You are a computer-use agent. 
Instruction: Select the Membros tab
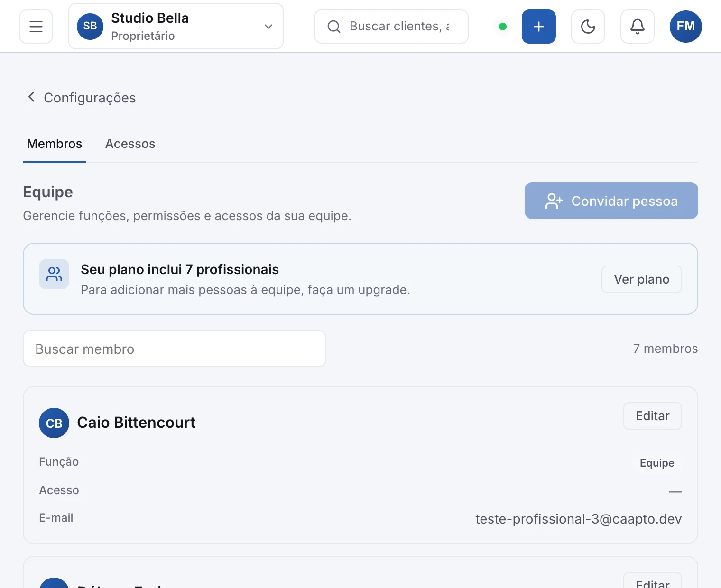pyautogui.click(x=55, y=144)
